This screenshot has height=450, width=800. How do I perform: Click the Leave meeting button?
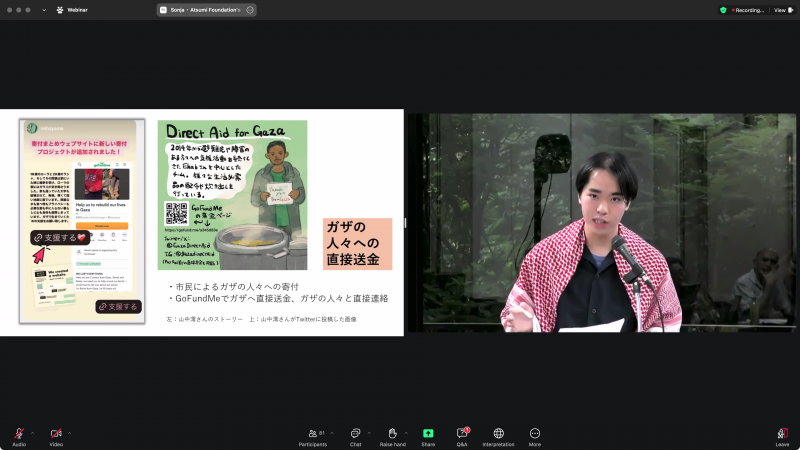tap(782, 437)
